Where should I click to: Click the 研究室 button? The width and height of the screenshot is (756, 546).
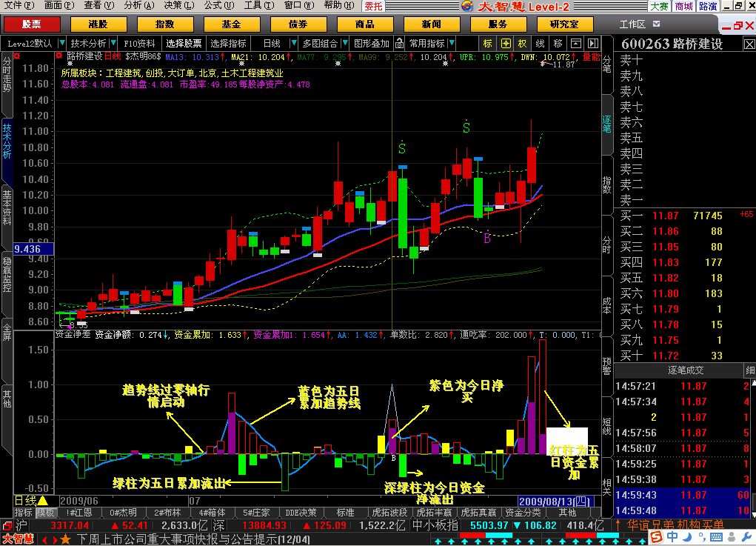(x=564, y=24)
